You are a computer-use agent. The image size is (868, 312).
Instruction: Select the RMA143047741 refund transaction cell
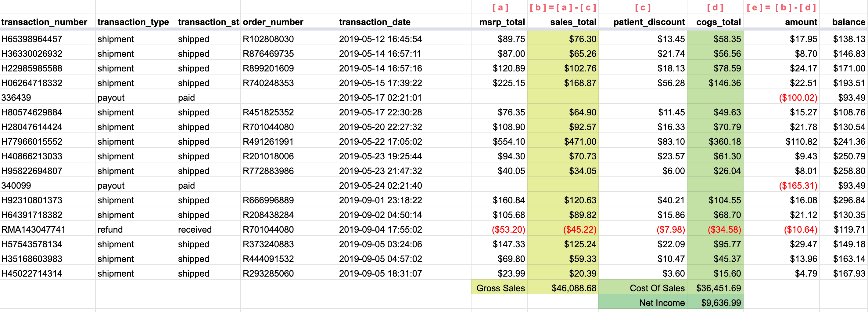(48, 229)
